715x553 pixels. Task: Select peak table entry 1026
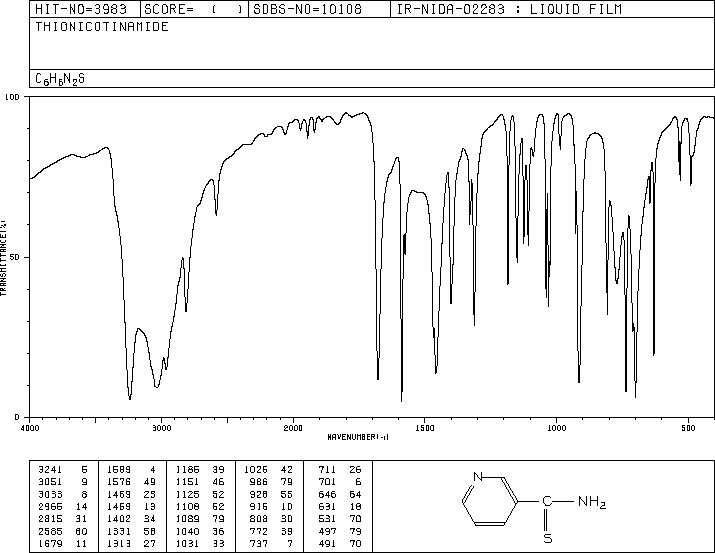256,470
